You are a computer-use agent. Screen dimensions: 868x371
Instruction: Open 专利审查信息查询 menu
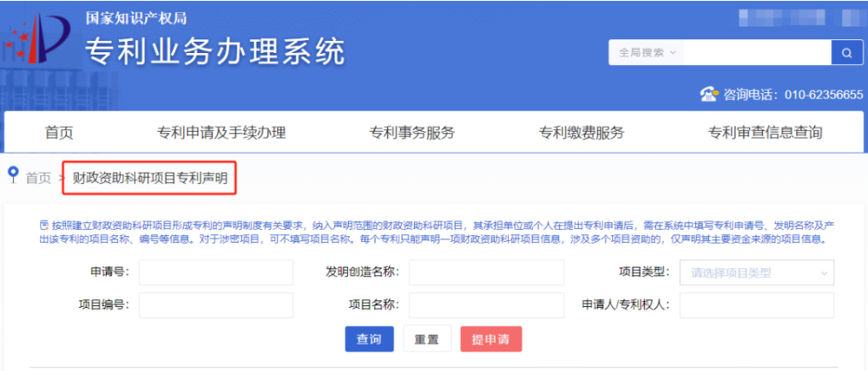click(x=765, y=132)
